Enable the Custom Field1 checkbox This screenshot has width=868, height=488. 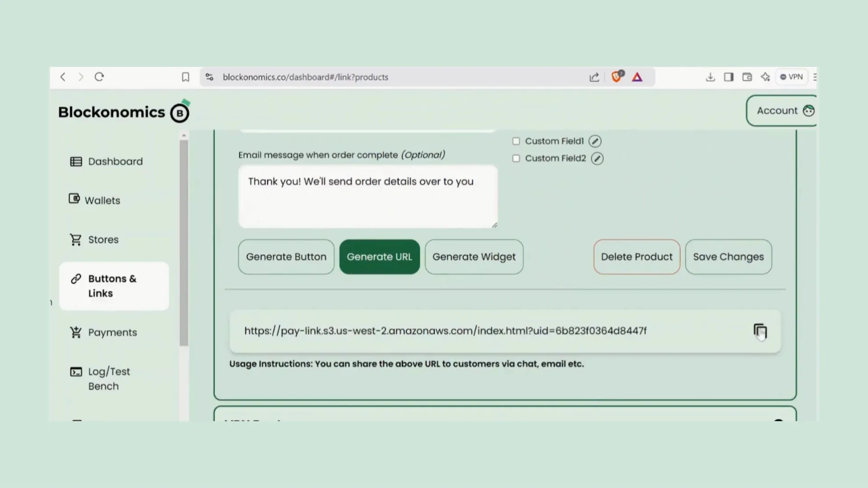[515, 141]
